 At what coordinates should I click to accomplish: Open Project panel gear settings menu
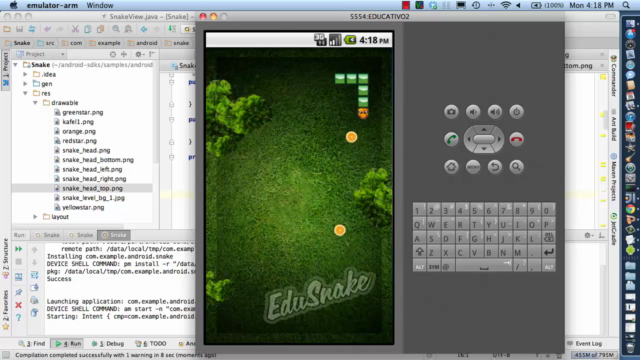click(x=139, y=54)
